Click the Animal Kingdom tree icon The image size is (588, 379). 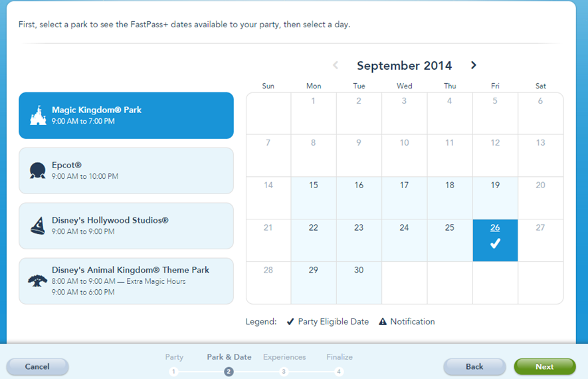tap(37, 281)
